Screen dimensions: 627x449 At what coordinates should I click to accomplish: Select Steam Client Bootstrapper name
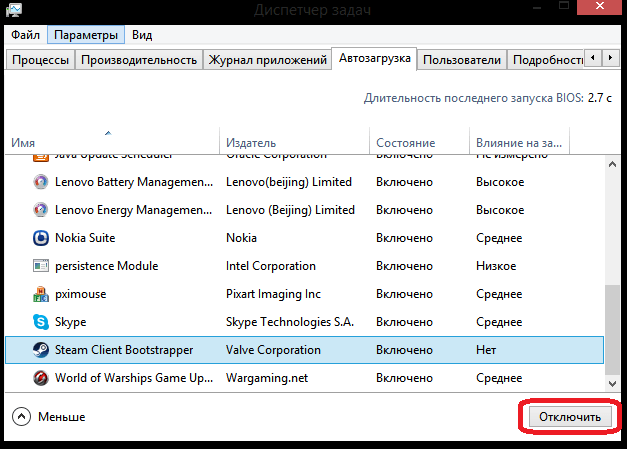click(124, 350)
